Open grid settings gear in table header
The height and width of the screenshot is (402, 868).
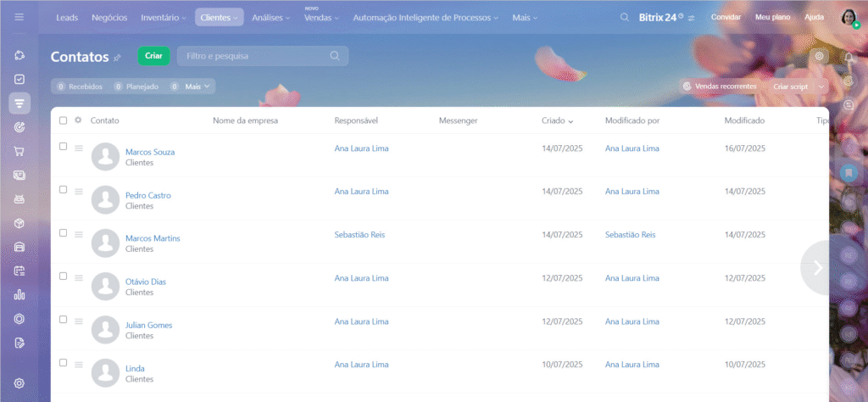coord(78,120)
